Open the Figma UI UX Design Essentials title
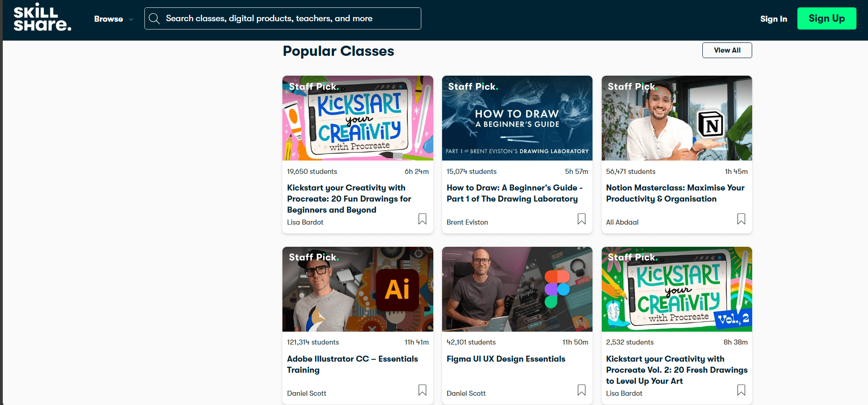Screen dimensions: 868x405 pyautogui.click(x=506, y=359)
